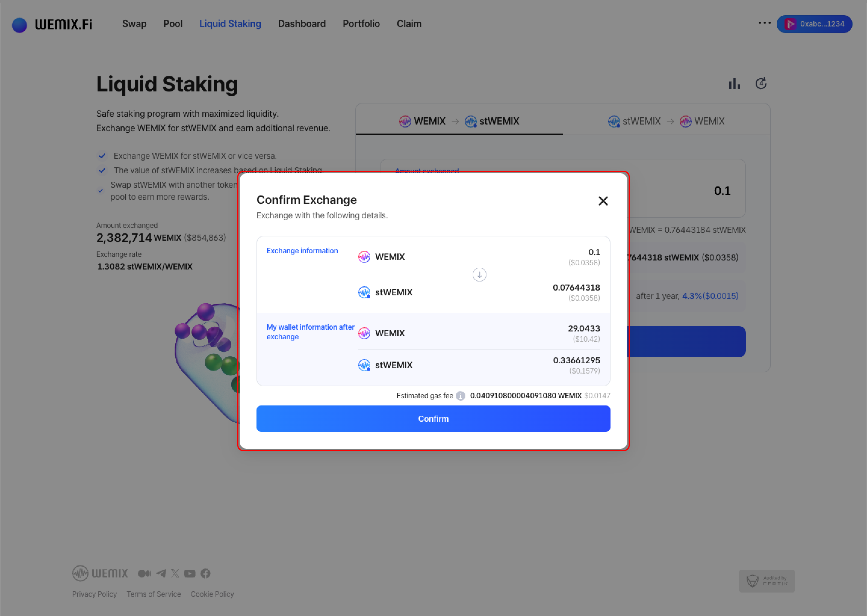Open the Telegram footer icon
The height and width of the screenshot is (616, 867).
point(161,573)
